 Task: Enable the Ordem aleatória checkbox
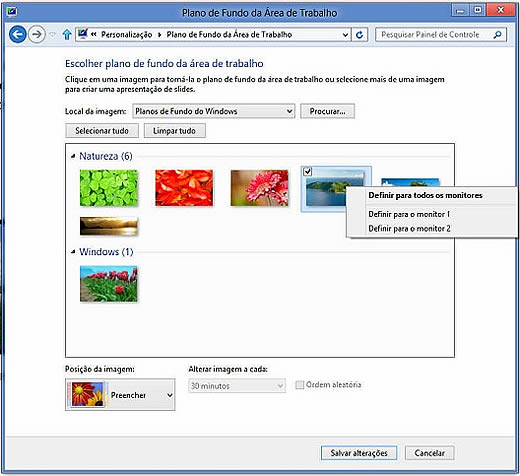coord(300,385)
